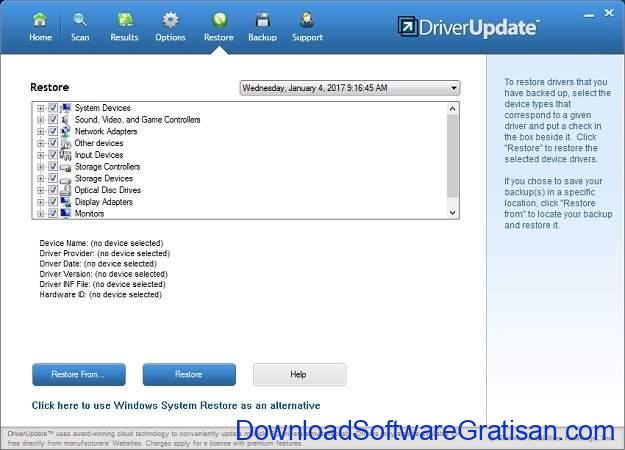Image resolution: width=625 pixels, height=450 pixels.
Task: Expand the System Devices tree node
Action: [x=40, y=108]
